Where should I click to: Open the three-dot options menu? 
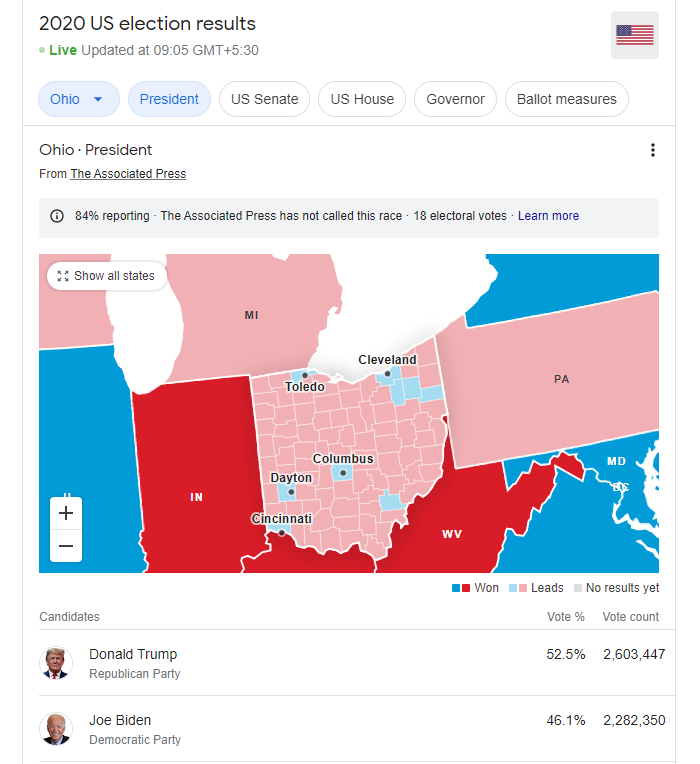point(653,150)
